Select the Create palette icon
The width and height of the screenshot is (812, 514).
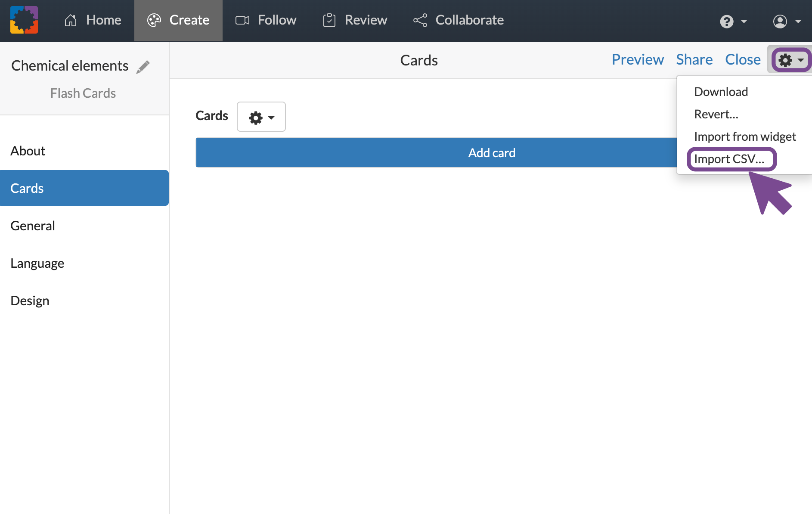coord(154,20)
